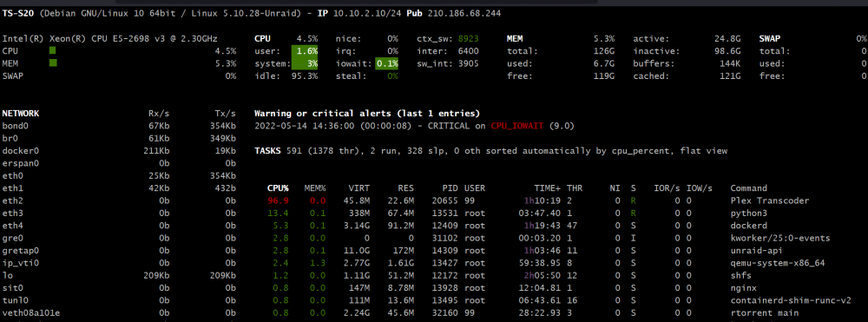Screen dimensions: 868x322
Task: Click the alert timestamp 2022-05-14 14:36:00
Action: pos(305,126)
